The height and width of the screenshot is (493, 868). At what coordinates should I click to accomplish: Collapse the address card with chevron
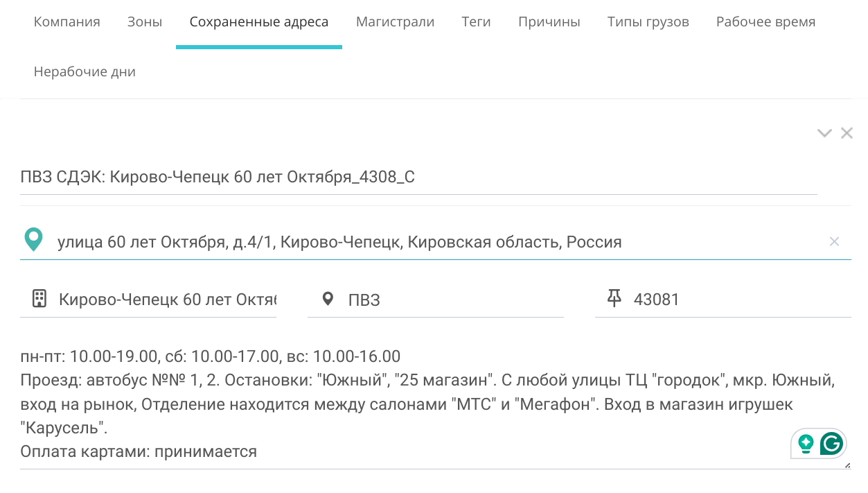[824, 133]
